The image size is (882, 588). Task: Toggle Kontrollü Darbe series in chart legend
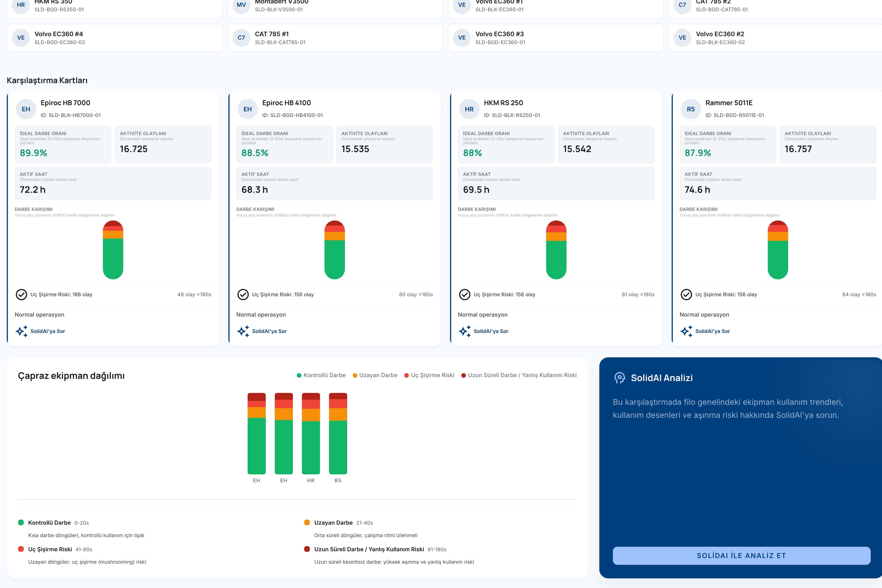tap(321, 375)
